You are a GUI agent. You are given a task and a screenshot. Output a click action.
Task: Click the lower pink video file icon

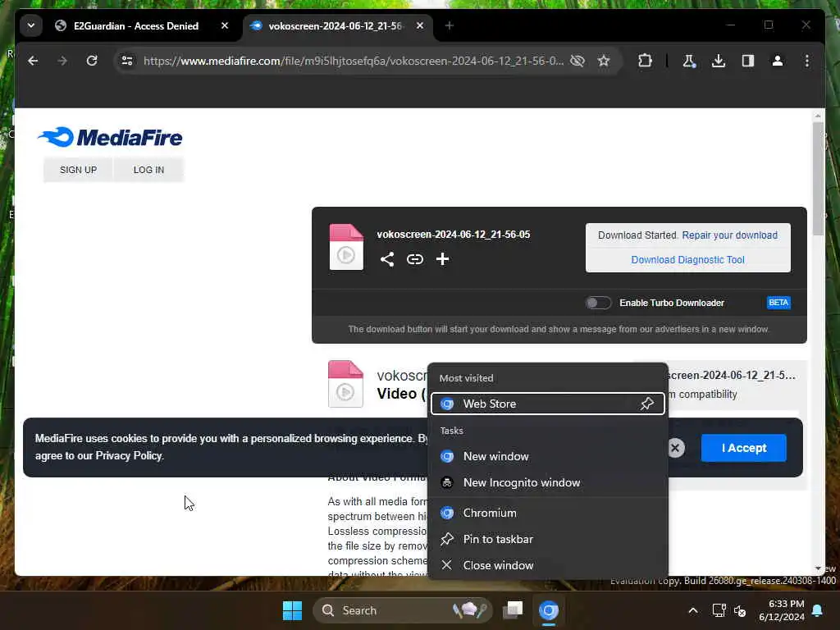[x=345, y=384]
